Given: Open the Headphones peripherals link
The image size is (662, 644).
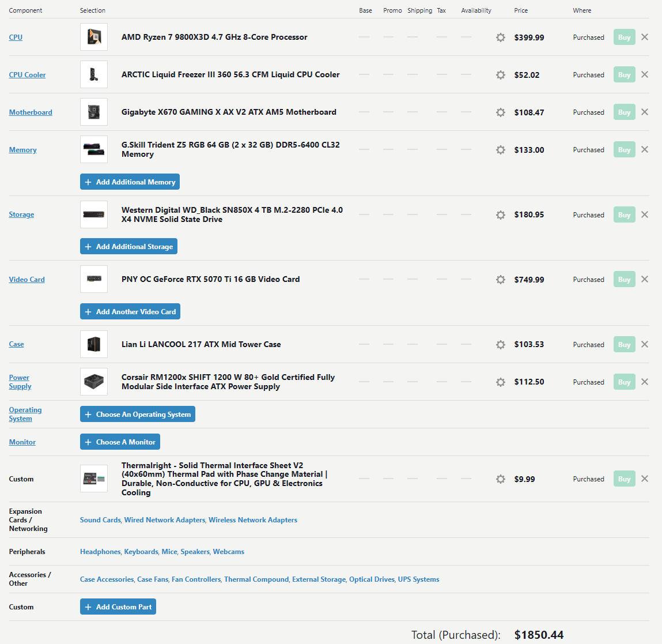Looking at the screenshot, I should click(100, 551).
